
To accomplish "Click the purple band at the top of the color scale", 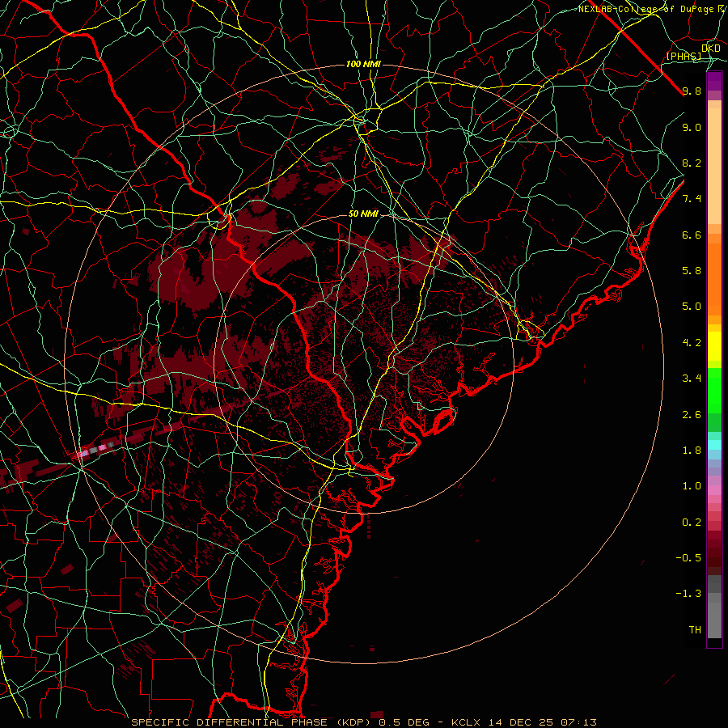I will point(714,81).
